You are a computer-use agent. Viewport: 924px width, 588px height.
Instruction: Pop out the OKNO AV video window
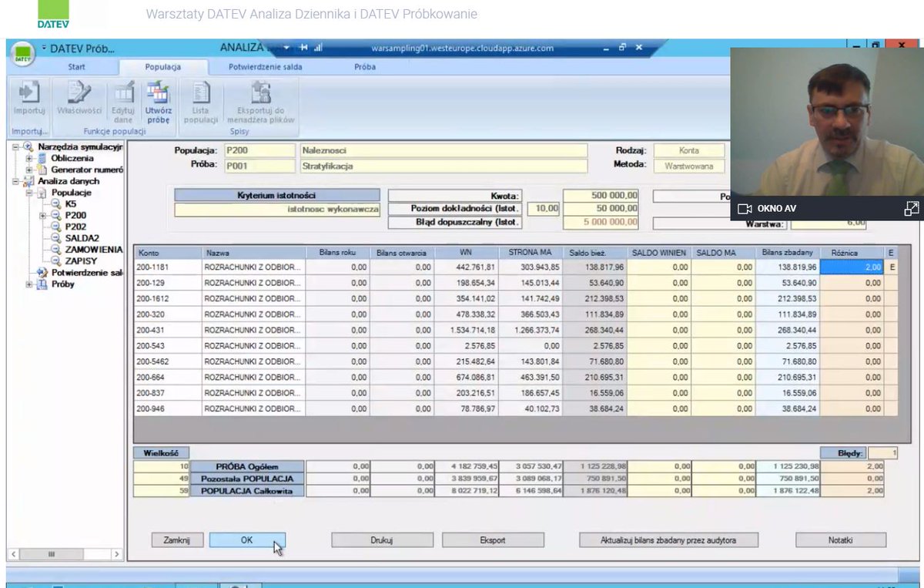(x=911, y=208)
